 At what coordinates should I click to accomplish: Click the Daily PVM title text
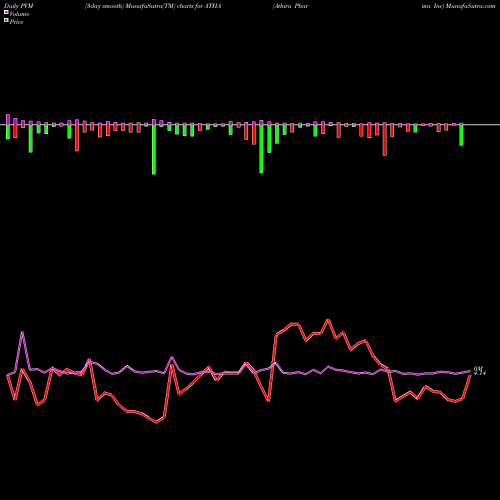tap(19, 6)
